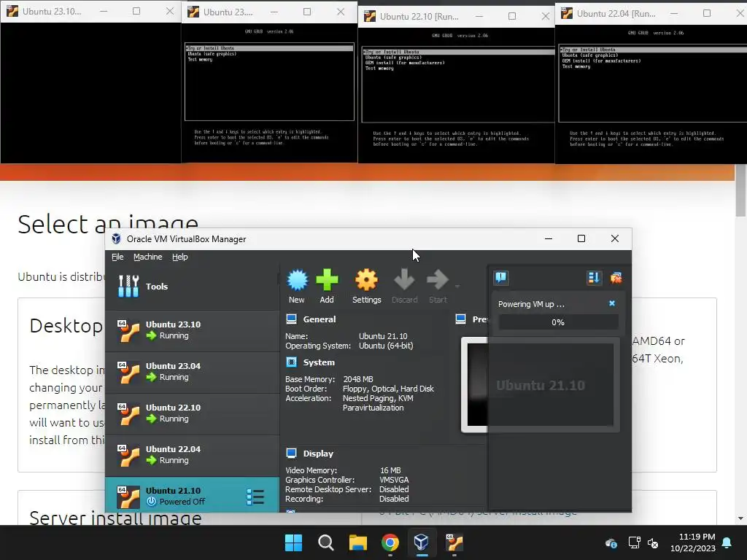The width and height of the screenshot is (747, 560).
Task: Switch to Google Chrome on the taskbar
Action: (x=390, y=542)
